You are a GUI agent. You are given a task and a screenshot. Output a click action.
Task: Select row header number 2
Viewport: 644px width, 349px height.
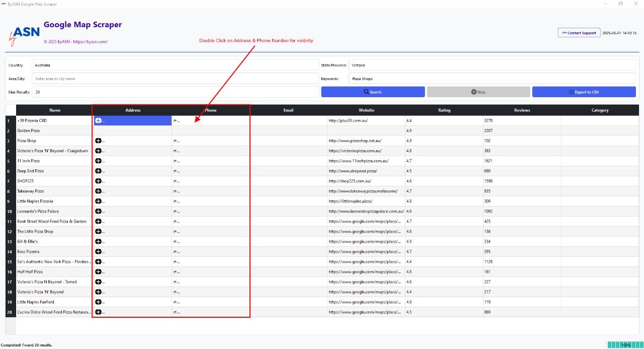pos(11,131)
